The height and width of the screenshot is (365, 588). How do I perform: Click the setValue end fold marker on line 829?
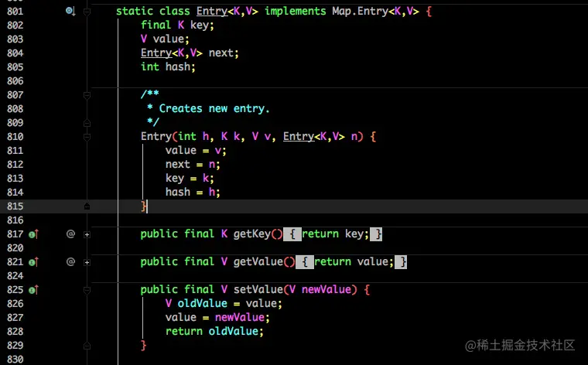click(87, 346)
